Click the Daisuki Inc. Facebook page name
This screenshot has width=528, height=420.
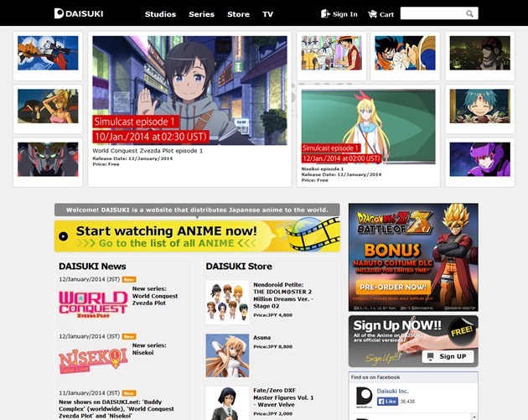point(392,391)
